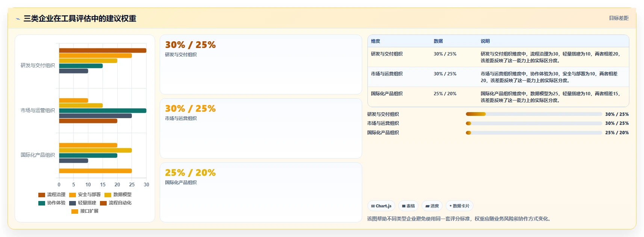Select the Chart.js chip
Image resolution: width=644 pixels, height=237 pixels.
pos(381,206)
